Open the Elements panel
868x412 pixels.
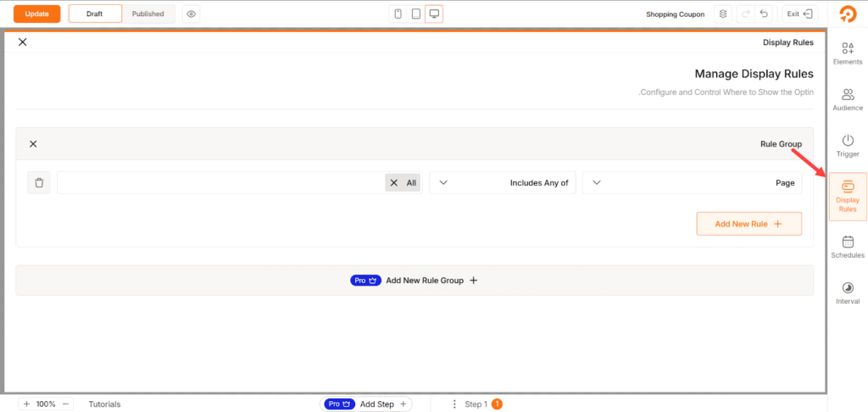848,53
